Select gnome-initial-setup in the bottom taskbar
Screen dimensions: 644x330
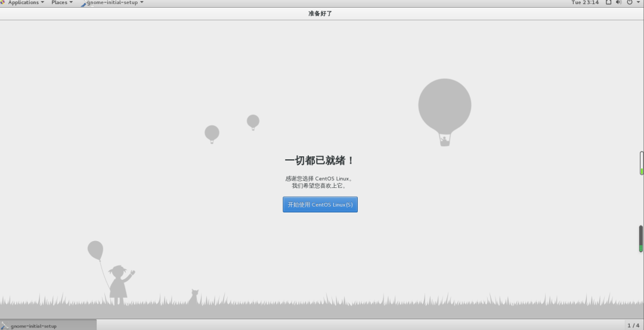tap(48, 325)
